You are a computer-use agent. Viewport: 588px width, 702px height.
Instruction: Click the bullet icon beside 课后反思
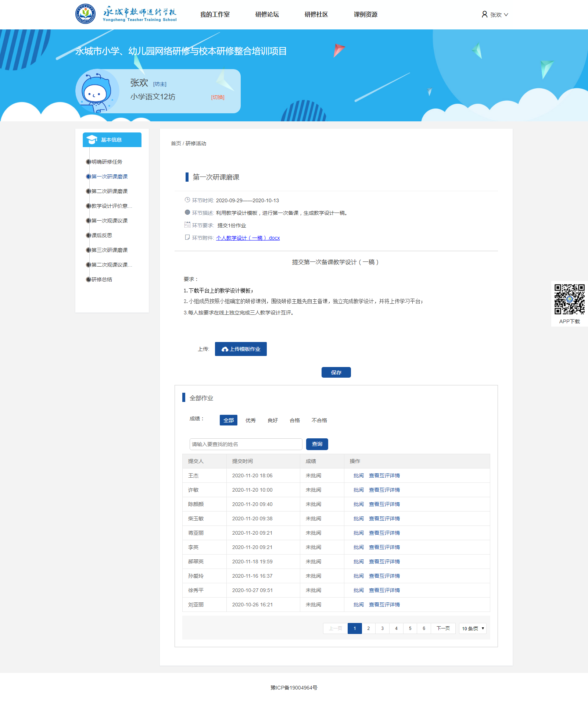pyautogui.click(x=88, y=235)
